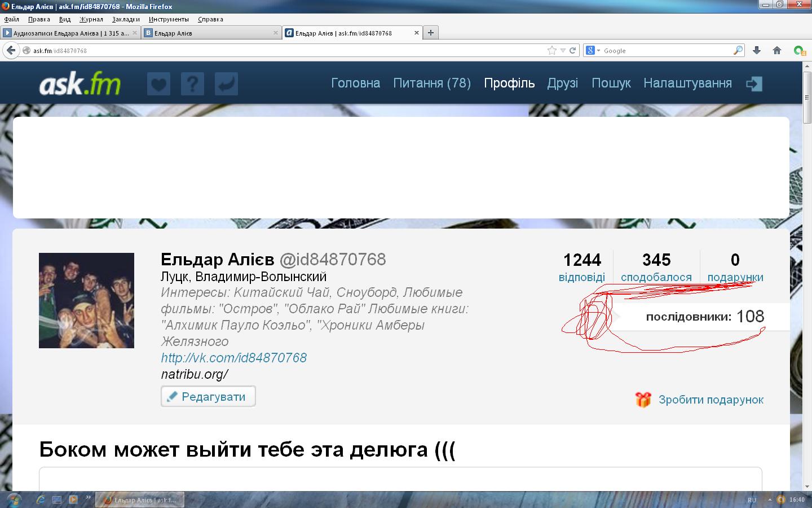
Task: Open the Справка menu
Action: click(x=210, y=19)
